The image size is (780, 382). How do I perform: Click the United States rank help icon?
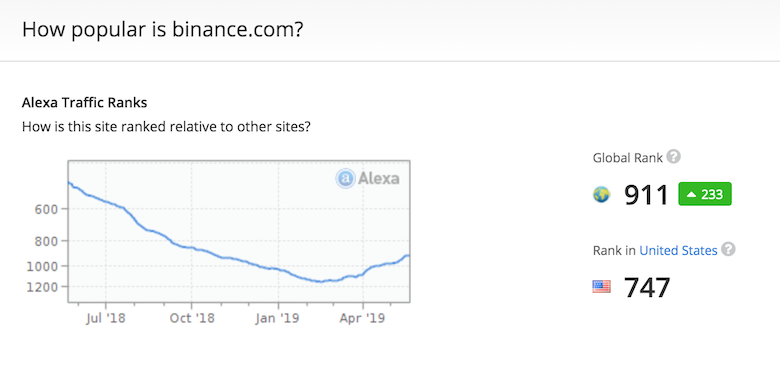pos(728,249)
